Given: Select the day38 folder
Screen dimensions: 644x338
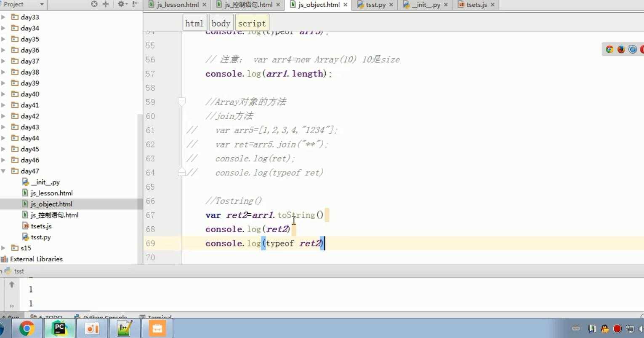Looking at the screenshot, I should [x=29, y=72].
